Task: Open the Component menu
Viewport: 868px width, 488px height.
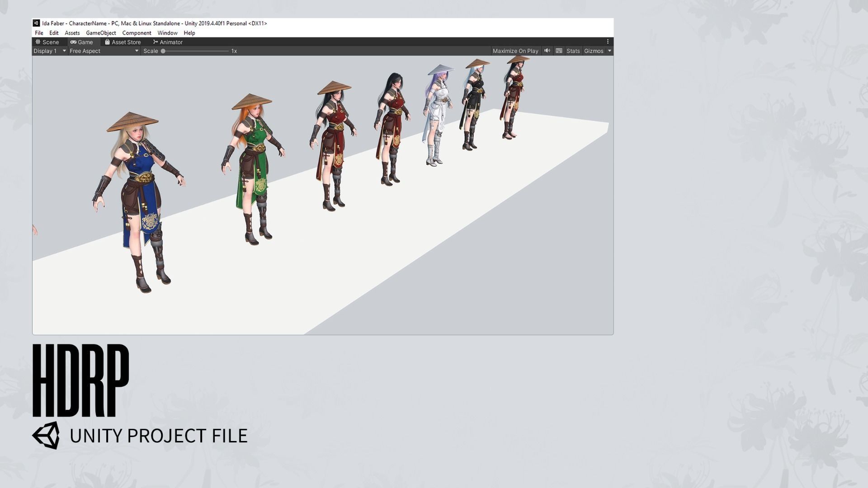Action: tap(137, 33)
